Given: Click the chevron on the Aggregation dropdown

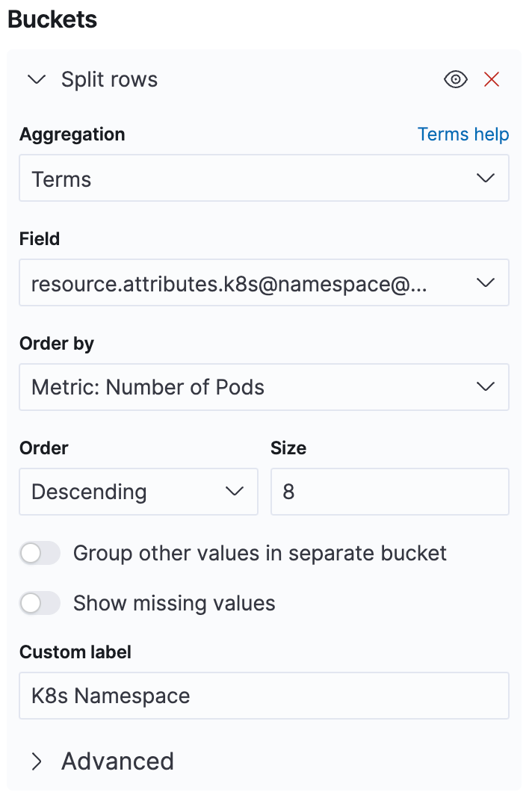Looking at the screenshot, I should point(485,178).
